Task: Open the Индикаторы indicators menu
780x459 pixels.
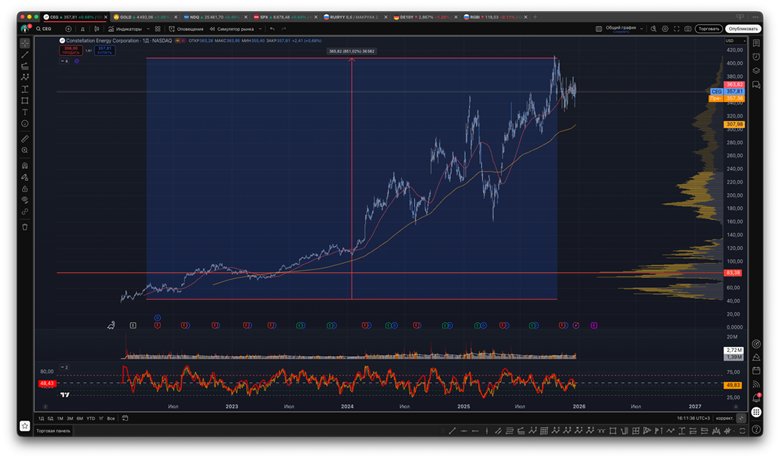Action: tap(125, 29)
